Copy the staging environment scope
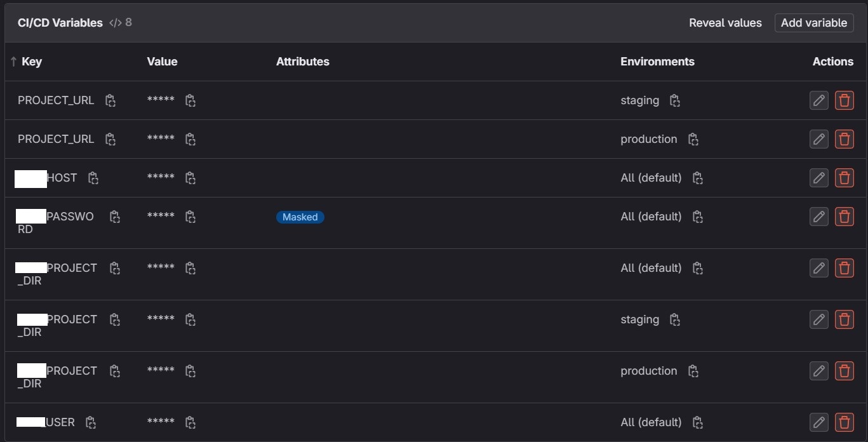The image size is (868, 442). [674, 100]
